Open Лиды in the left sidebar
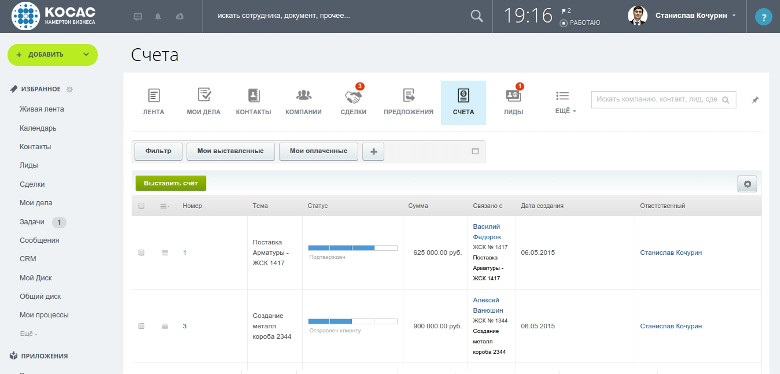 point(29,165)
